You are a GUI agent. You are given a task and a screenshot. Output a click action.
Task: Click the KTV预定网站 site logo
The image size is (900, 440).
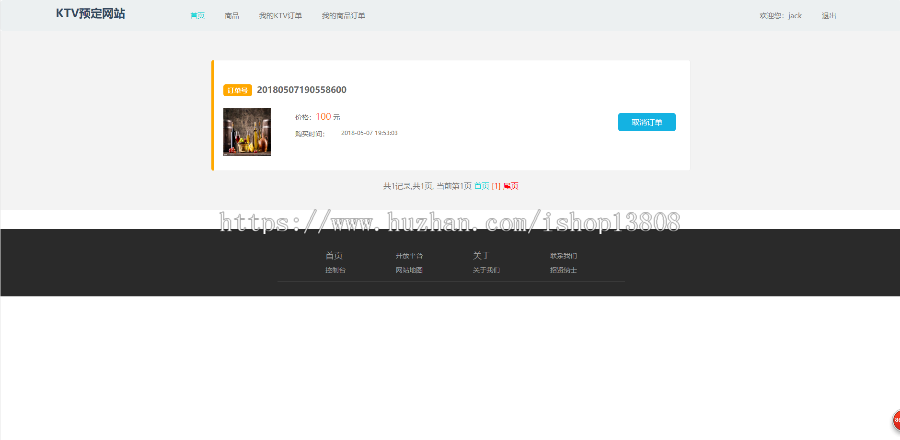point(91,14)
